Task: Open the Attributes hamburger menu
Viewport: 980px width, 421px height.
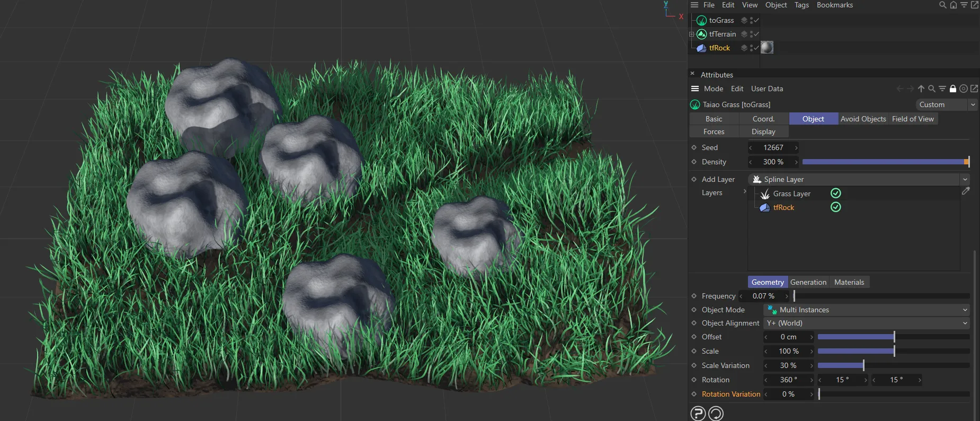Action: tap(695, 89)
